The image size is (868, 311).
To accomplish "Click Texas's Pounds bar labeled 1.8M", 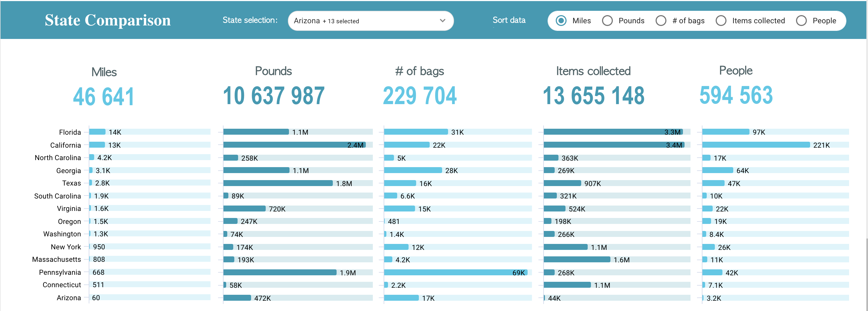I will [278, 183].
